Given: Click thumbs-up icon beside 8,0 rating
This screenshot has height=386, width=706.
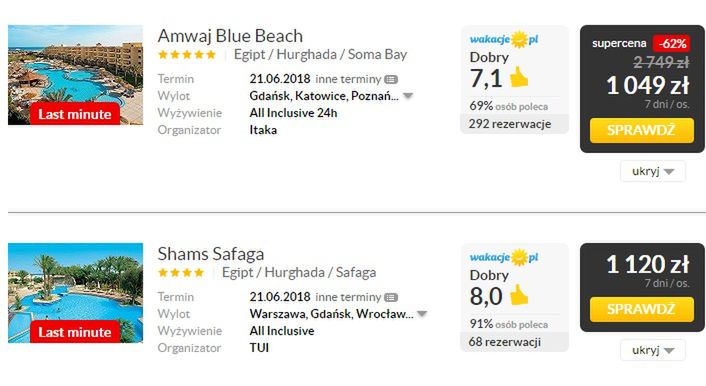Looking at the screenshot, I should pyautogui.click(x=519, y=295).
